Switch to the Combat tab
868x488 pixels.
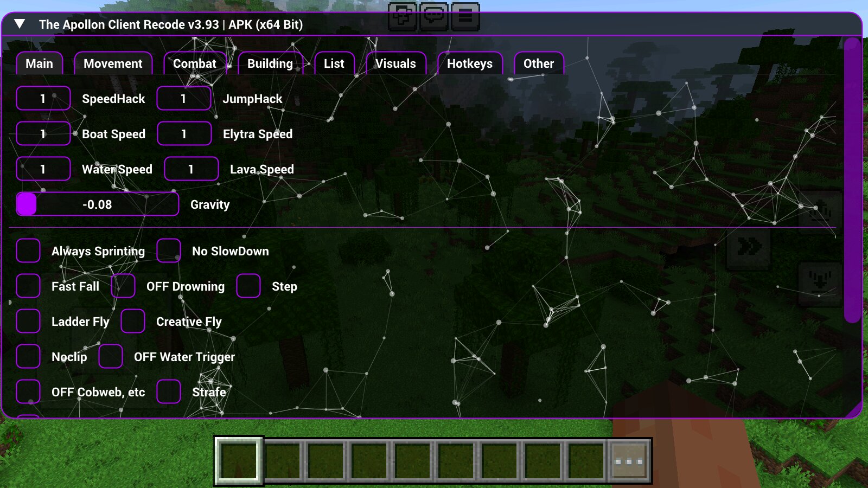194,63
